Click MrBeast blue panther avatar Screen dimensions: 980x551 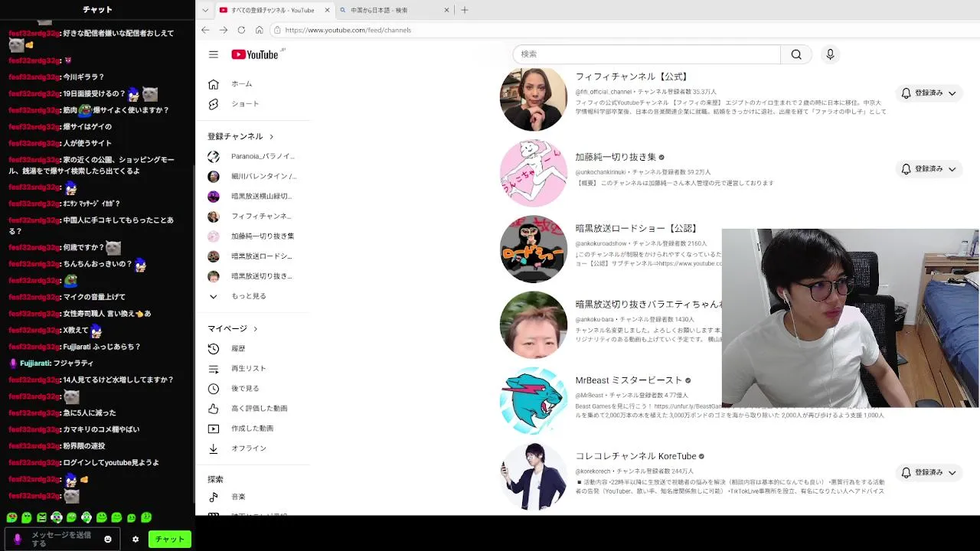[x=534, y=400]
